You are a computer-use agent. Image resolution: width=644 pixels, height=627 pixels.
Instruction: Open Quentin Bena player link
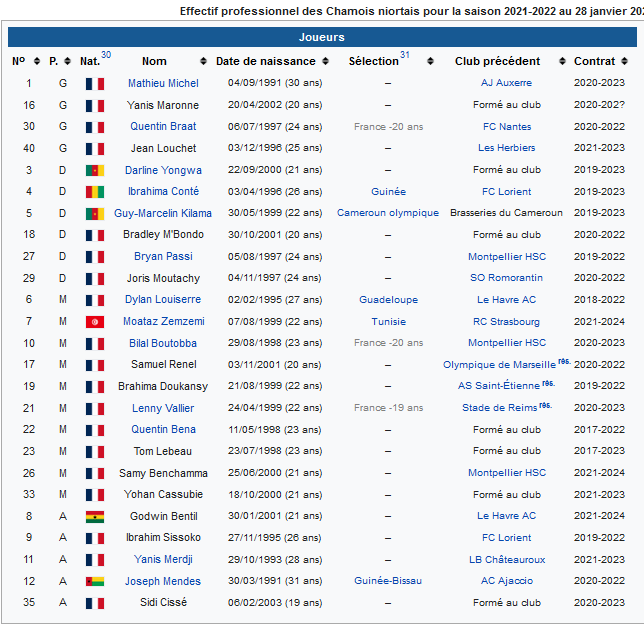click(163, 429)
